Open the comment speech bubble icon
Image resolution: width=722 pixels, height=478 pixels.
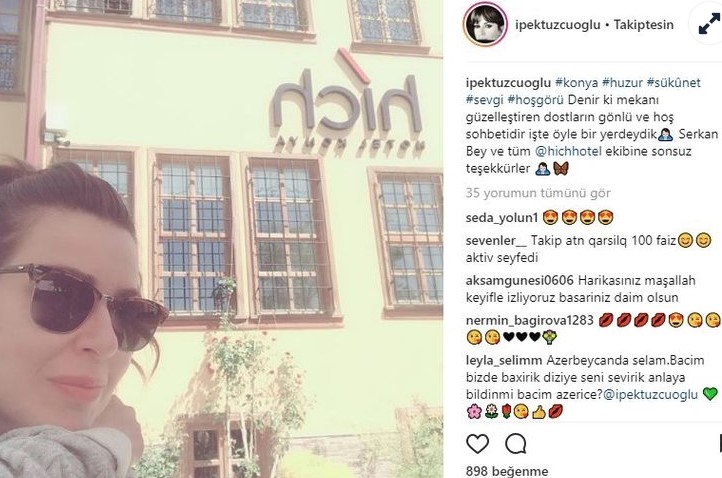click(x=515, y=444)
